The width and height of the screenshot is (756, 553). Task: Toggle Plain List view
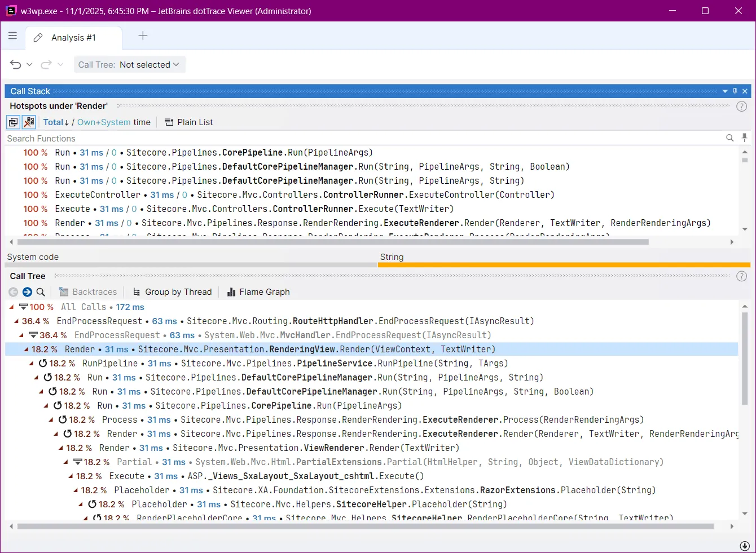pos(188,122)
